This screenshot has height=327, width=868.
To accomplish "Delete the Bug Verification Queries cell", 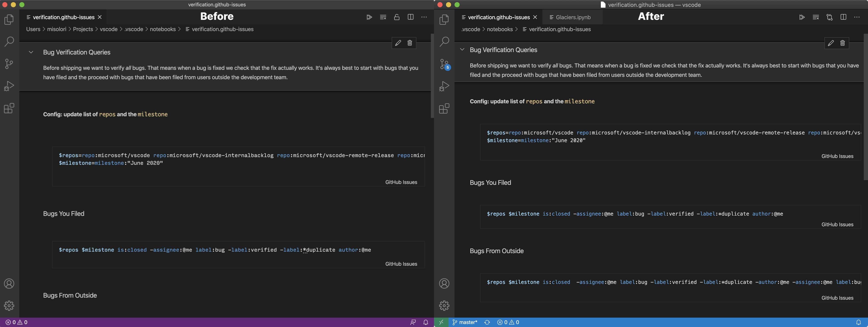I will pos(410,43).
